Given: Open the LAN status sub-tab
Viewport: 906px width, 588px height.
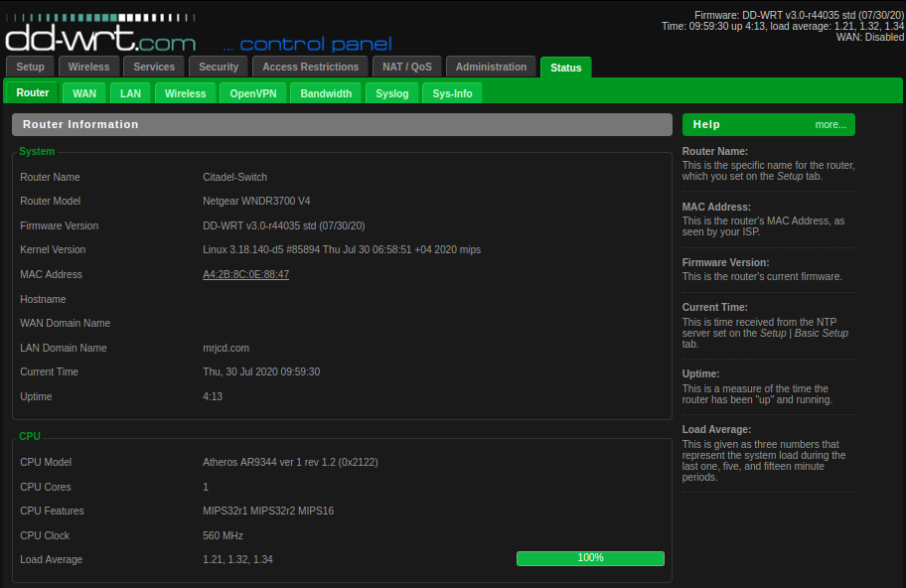Looking at the screenshot, I should pos(130,93).
